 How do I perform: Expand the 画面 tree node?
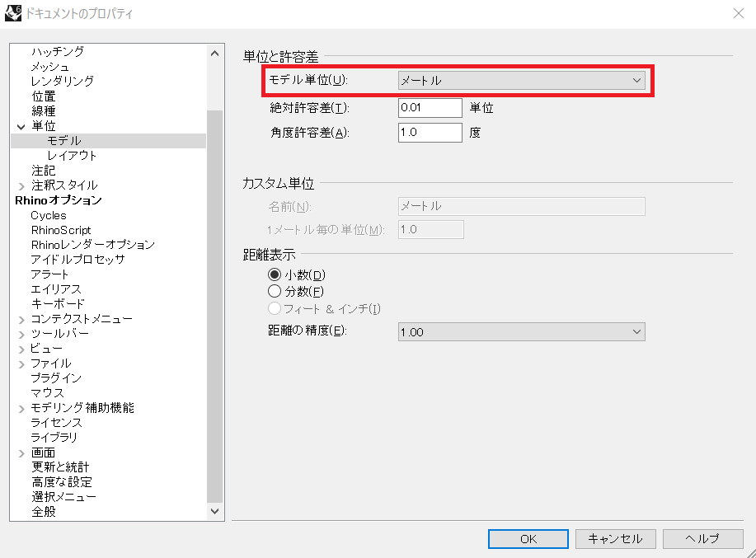[x=21, y=453]
